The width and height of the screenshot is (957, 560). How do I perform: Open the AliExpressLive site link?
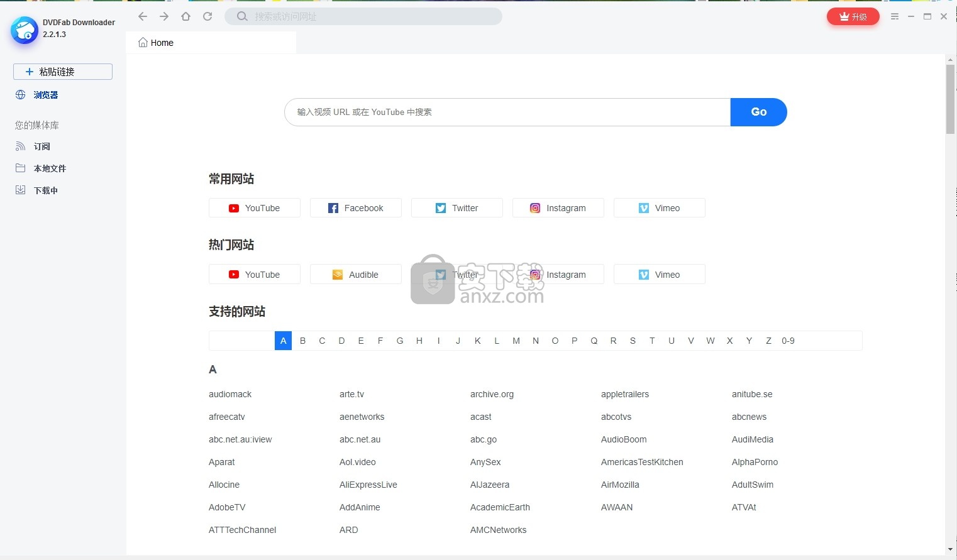368,485
